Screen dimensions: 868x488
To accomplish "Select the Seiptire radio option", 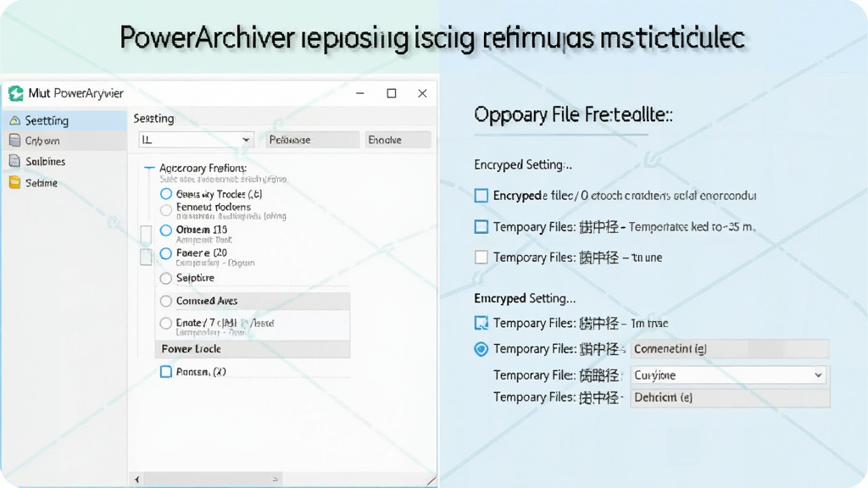I will point(165,278).
